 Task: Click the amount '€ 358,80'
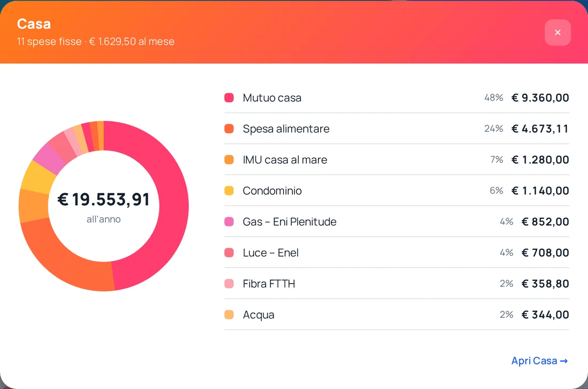click(545, 284)
